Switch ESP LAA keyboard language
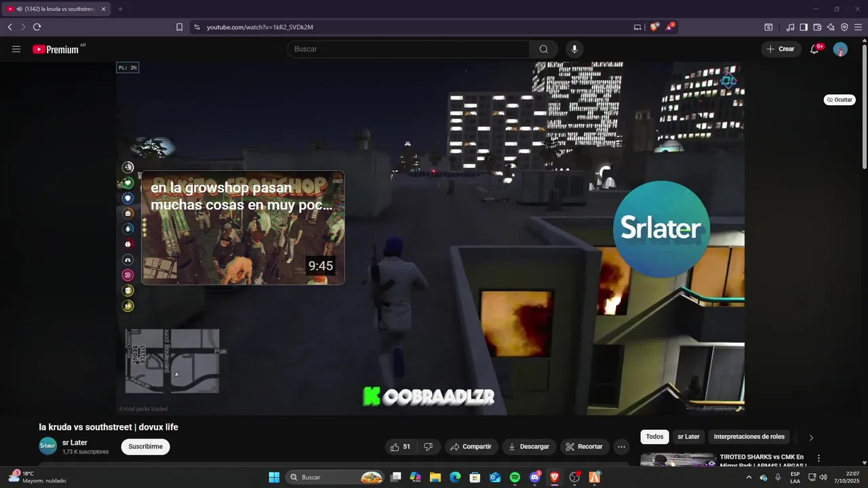This screenshot has height=488, width=868. pos(795,477)
